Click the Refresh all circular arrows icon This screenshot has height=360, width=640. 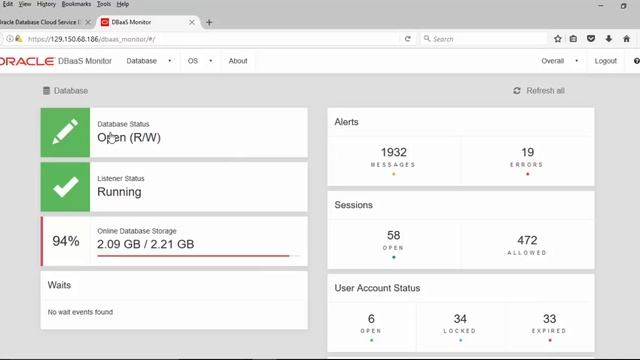click(517, 91)
